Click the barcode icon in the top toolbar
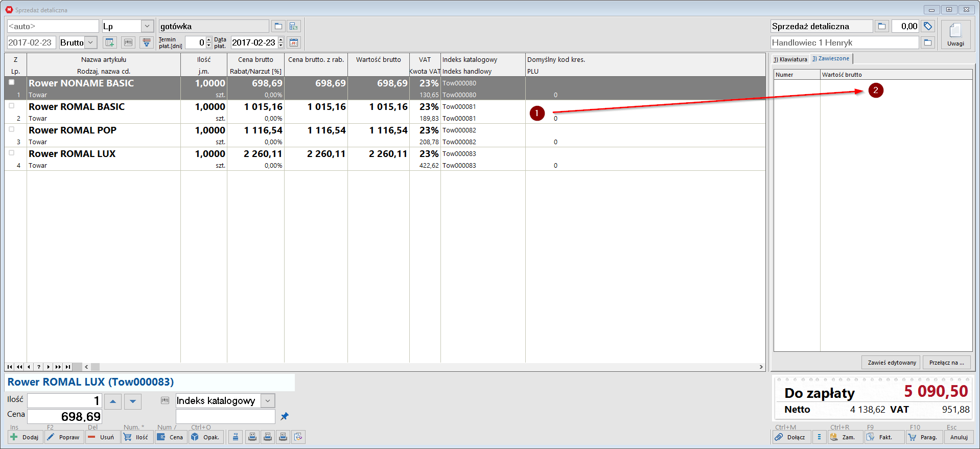980x449 pixels. pos(128,42)
